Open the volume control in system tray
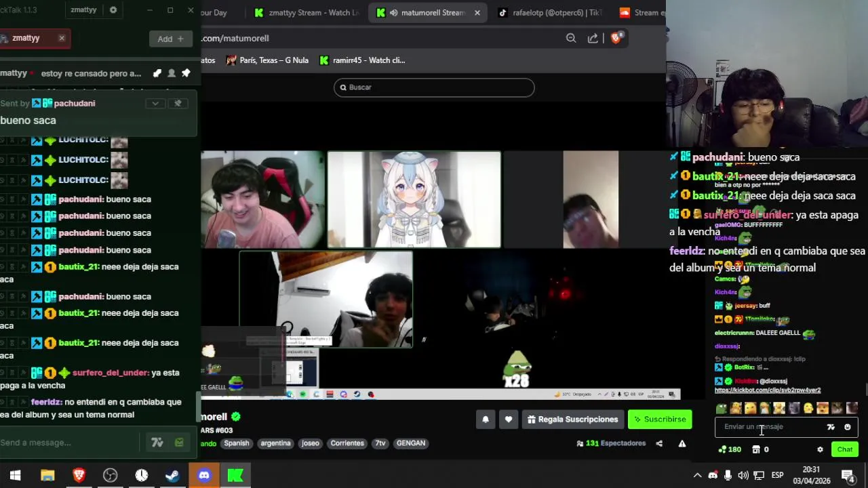The image size is (868, 488). (x=743, y=475)
